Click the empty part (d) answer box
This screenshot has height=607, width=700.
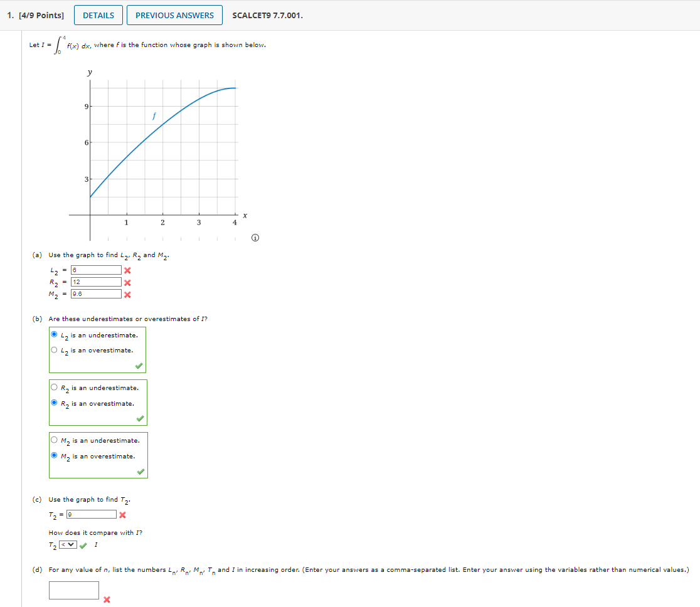pyautogui.click(x=74, y=589)
